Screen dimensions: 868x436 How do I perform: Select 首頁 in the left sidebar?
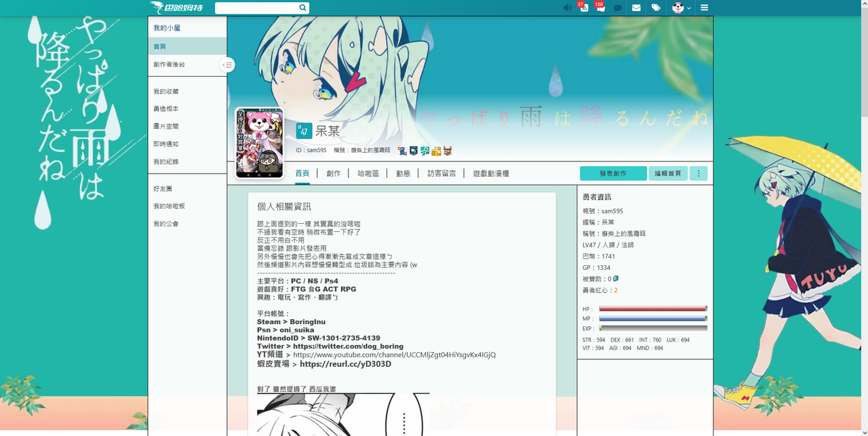tap(187, 47)
